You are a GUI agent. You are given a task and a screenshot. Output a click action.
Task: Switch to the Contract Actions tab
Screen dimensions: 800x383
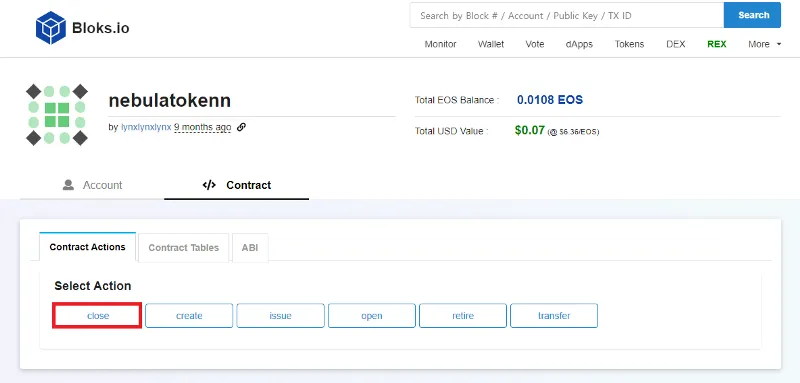pos(87,247)
